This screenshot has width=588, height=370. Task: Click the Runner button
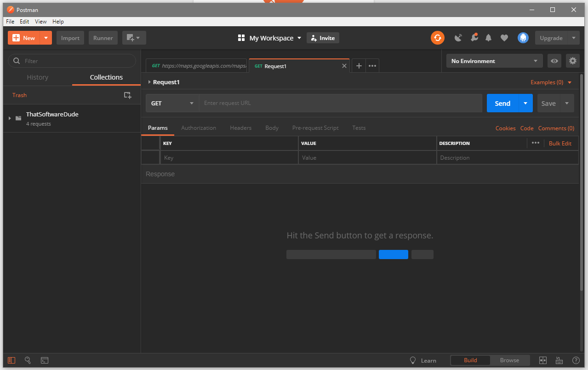[103, 38]
